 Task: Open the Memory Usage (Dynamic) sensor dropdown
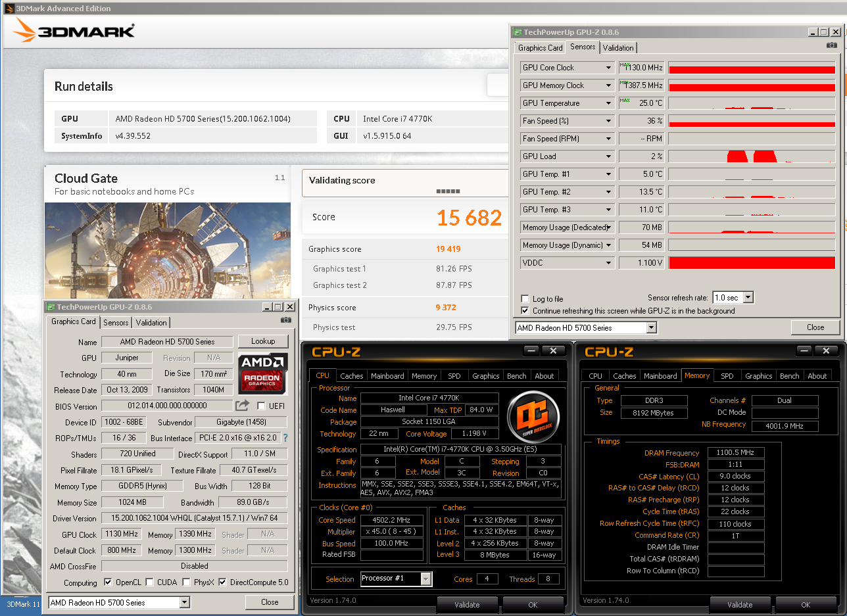(x=609, y=245)
